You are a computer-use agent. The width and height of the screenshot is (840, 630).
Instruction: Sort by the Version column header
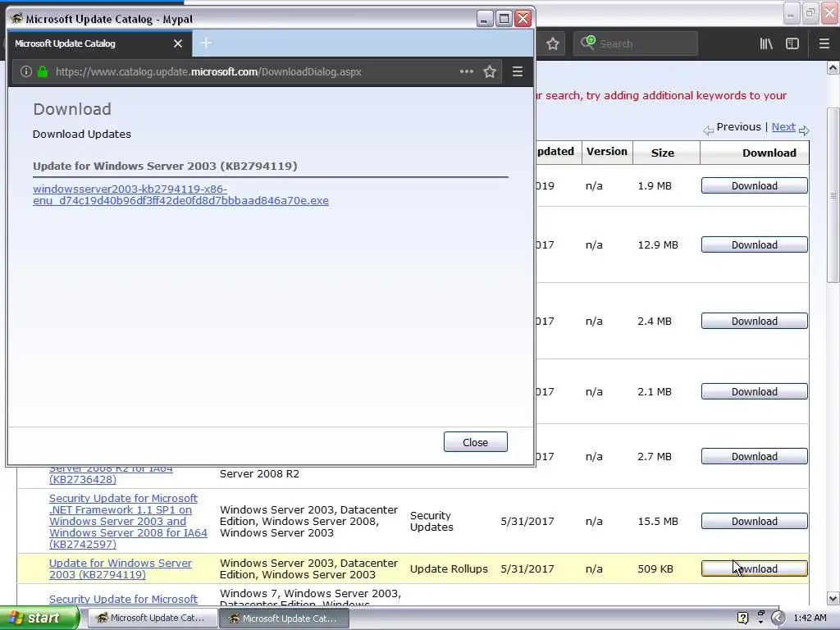(x=606, y=152)
